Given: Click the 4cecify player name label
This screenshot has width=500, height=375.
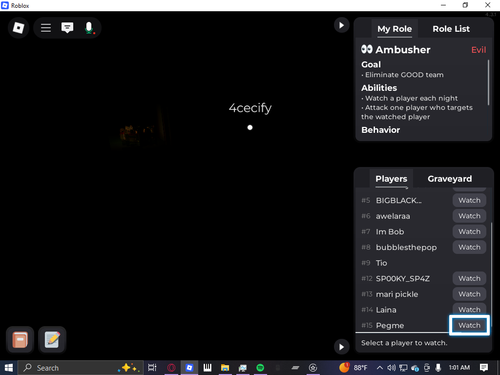Looking at the screenshot, I should point(250,108).
